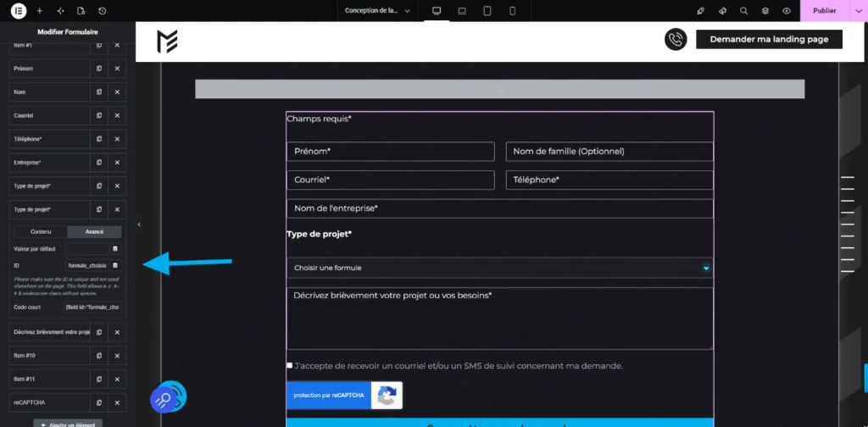
Task: Remove the Item #11 form item
Action: point(117,379)
